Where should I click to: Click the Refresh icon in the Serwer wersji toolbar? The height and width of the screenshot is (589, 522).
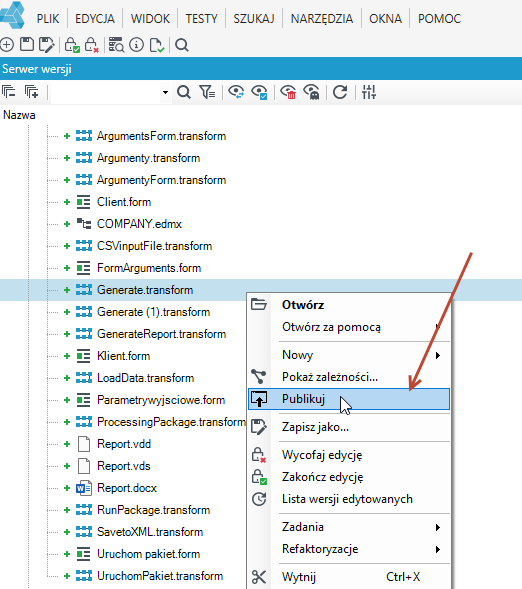[340, 92]
